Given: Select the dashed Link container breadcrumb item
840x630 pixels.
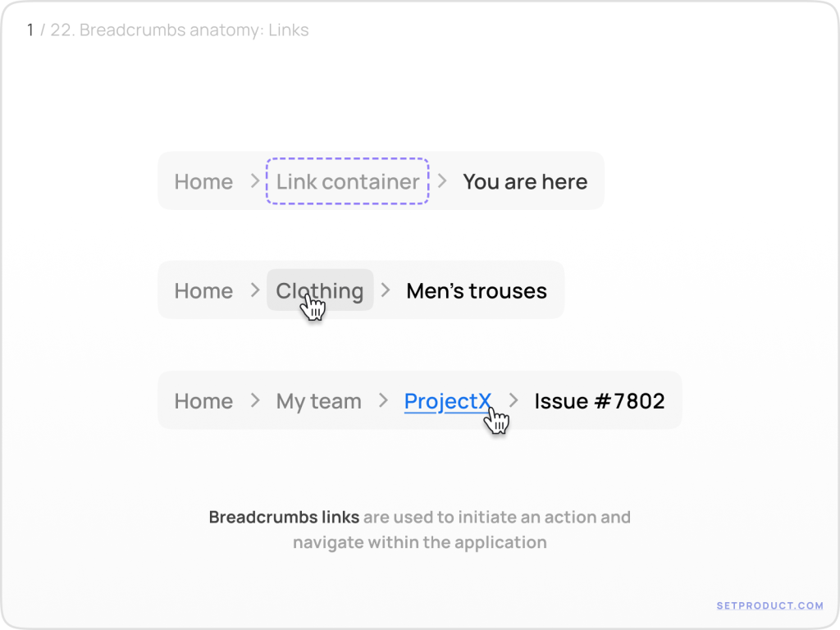Looking at the screenshot, I should [x=348, y=181].
